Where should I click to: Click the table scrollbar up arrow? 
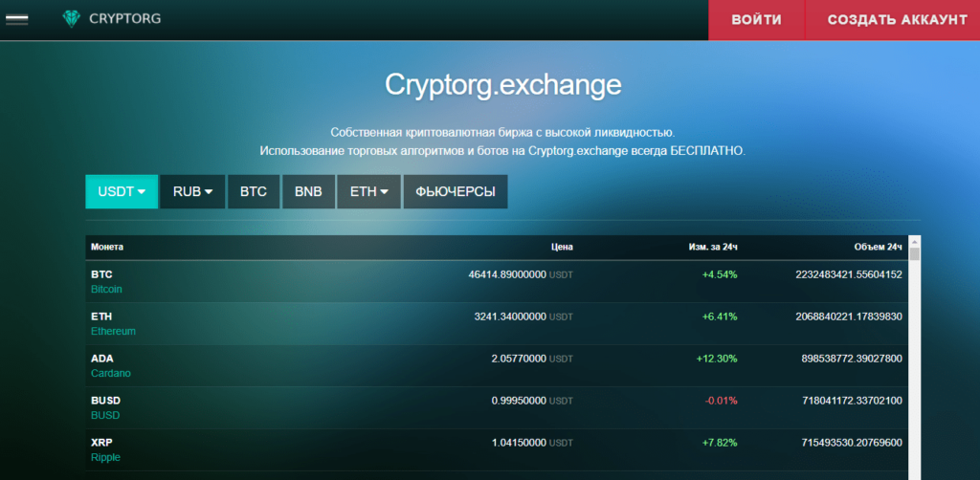915,241
